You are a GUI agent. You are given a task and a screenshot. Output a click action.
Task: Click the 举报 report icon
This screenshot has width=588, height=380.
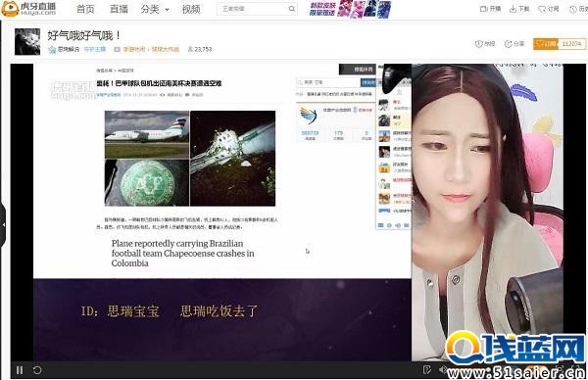point(478,44)
